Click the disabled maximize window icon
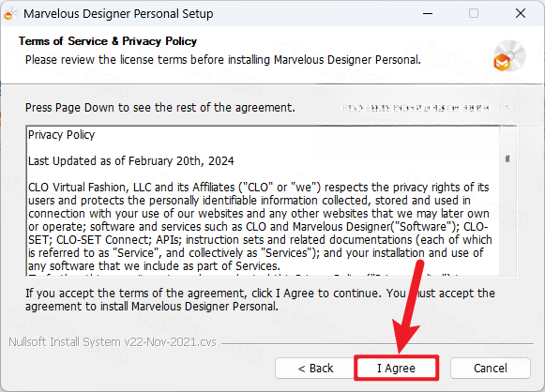 (x=474, y=13)
